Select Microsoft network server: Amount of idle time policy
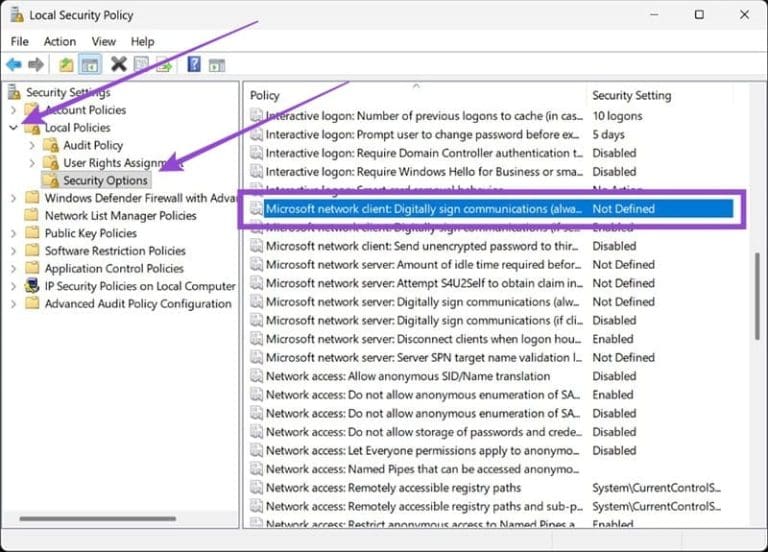 pyautogui.click(x=423, y=264)
